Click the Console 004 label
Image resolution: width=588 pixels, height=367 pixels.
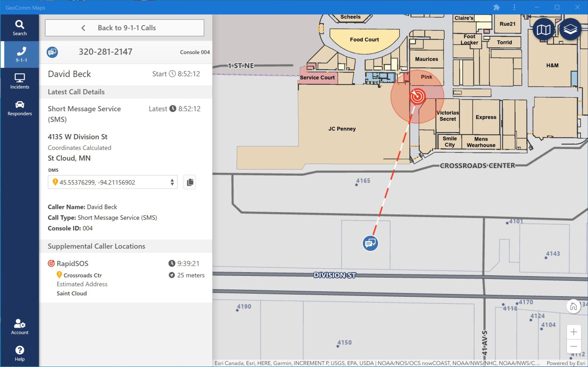(195, 52)
